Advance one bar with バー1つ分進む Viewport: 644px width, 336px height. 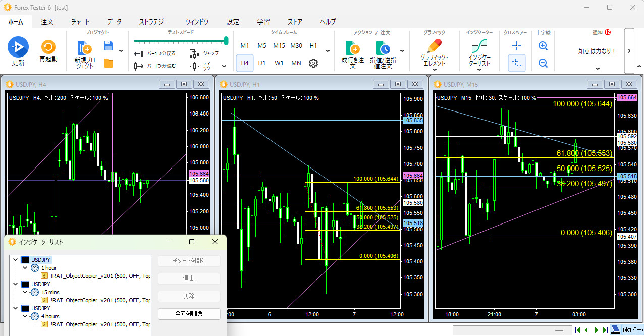[x=155, y=66]
